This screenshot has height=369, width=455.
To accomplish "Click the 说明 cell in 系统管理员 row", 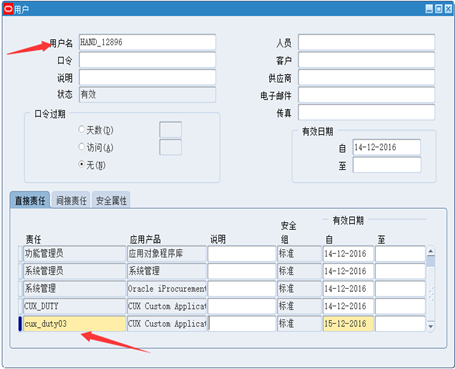I will (x=242, y=271).
